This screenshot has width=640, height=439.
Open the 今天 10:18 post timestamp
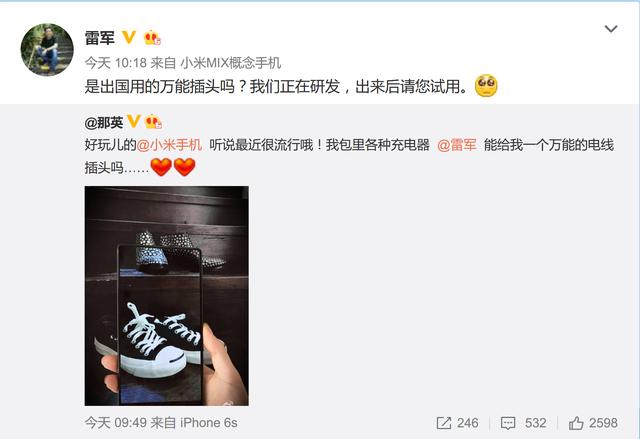pos(116,63)
